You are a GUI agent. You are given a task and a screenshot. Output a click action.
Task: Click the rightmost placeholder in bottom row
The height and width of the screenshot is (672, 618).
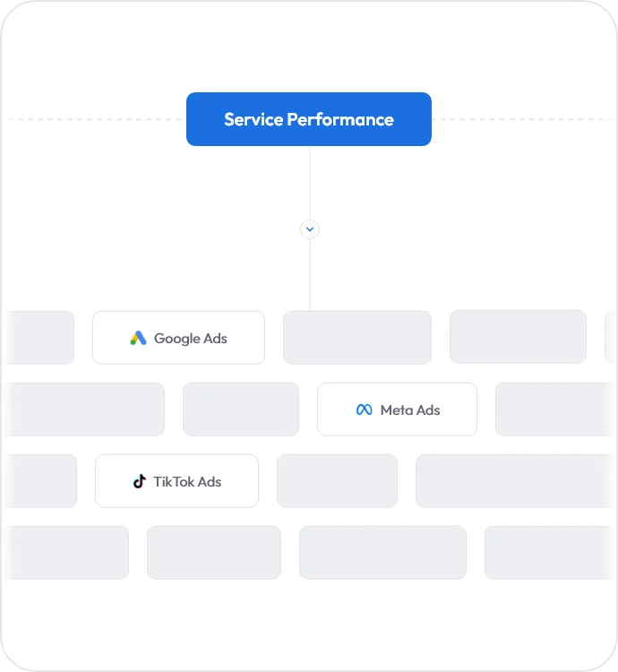click(x=550, y=552)
